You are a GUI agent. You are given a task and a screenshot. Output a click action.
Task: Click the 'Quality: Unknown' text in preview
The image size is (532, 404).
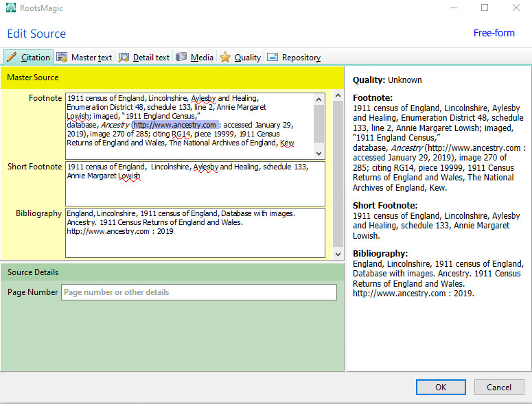tap(387, 80)
